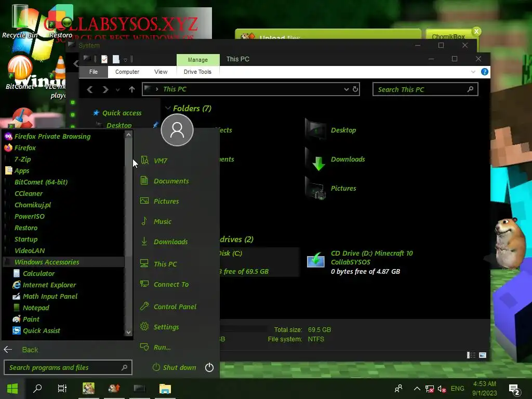532x399 pixels.
Task: Expand the Chomikuj.pl folder
Action: click(33, 205)
